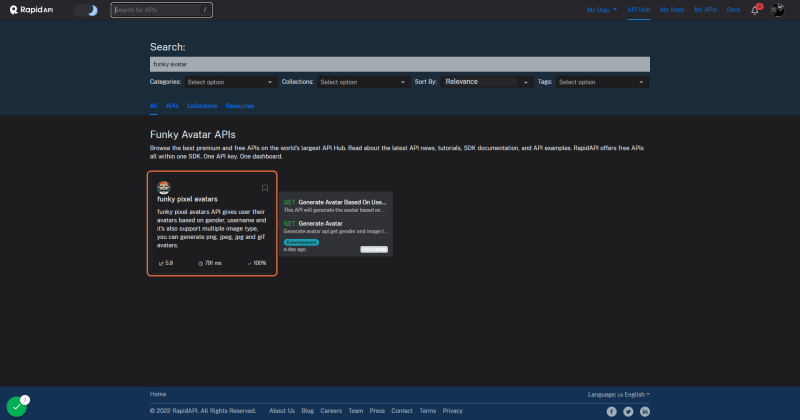Open notifications bell

[x=755, y=10]
